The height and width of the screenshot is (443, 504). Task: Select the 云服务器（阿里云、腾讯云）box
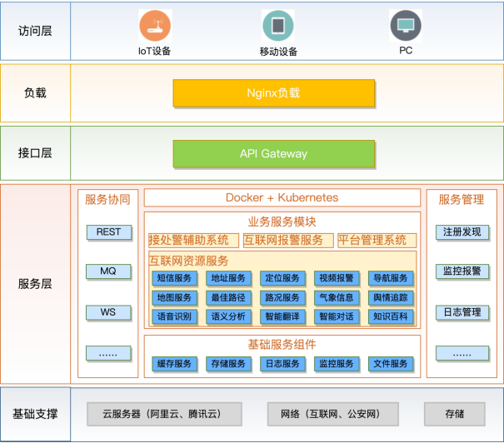tap(165, 414)
